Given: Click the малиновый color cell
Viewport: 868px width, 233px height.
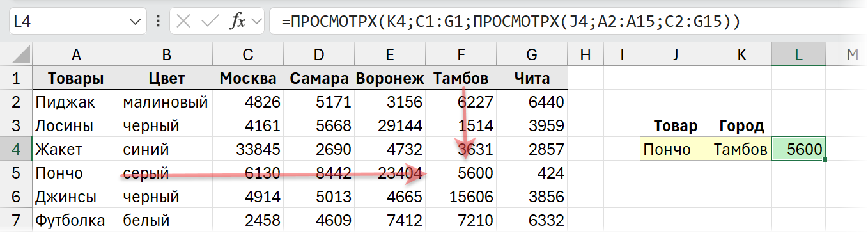Looking at the screenshot, I should [x=166, y=102].
